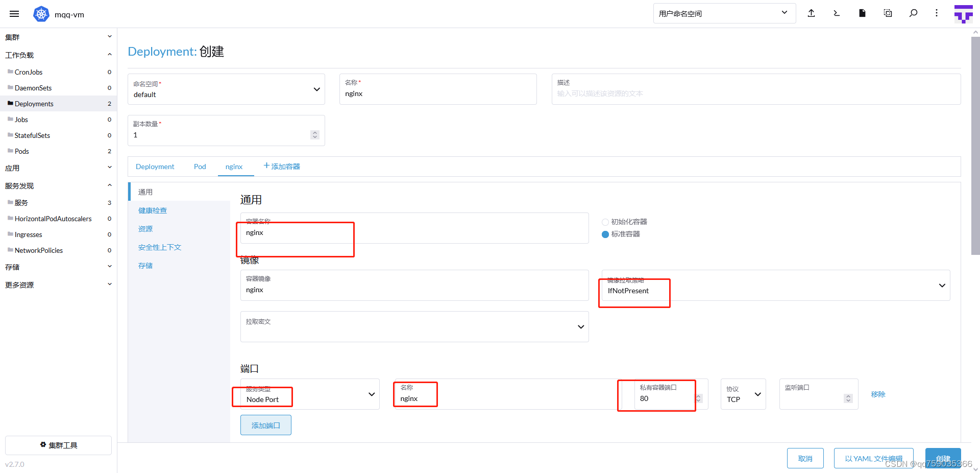Open the 服务类型 Node Port dropdown
This screenshot has width=980, height=473.
click(310, 394)
